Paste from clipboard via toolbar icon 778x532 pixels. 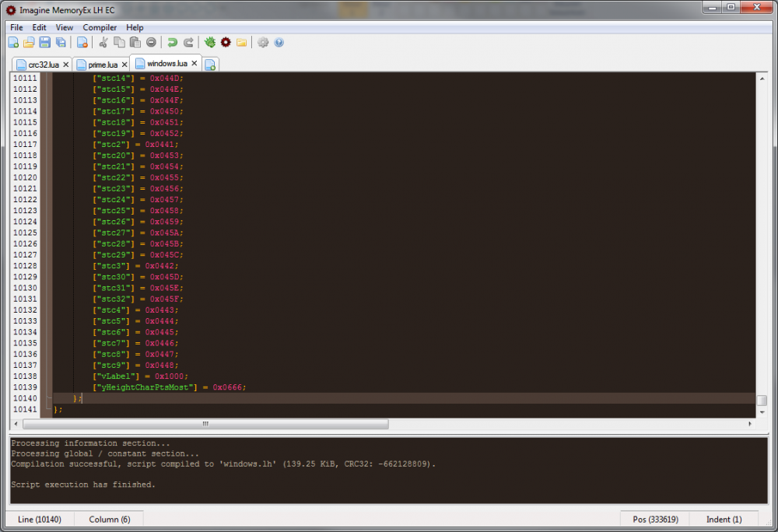pos(135,43)
